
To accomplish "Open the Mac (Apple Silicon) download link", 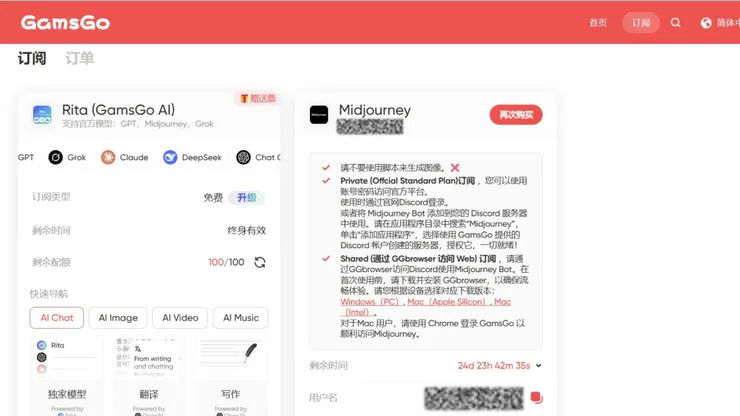I will coord(447,302).
